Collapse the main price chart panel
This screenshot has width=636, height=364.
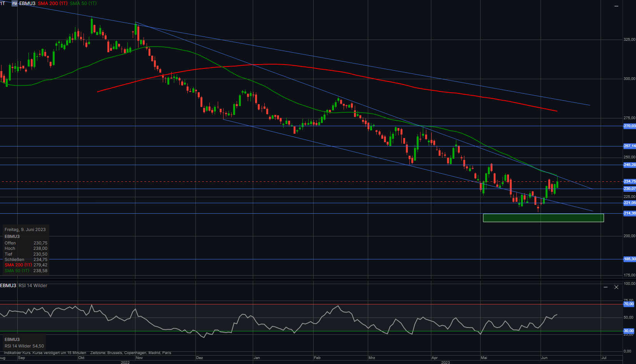coord(616,6)
